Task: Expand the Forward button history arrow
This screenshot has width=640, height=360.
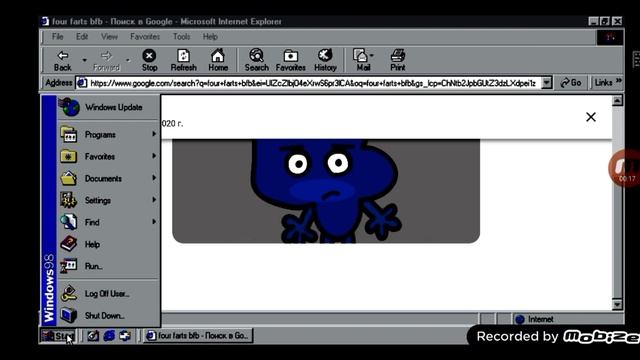Action: tap(128, 60)
